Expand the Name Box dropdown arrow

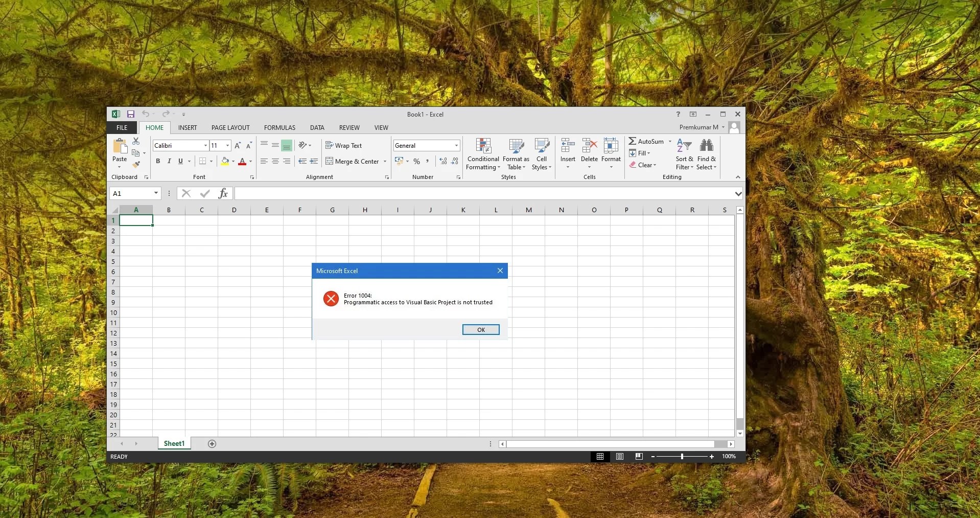click(x=156, y=193)
